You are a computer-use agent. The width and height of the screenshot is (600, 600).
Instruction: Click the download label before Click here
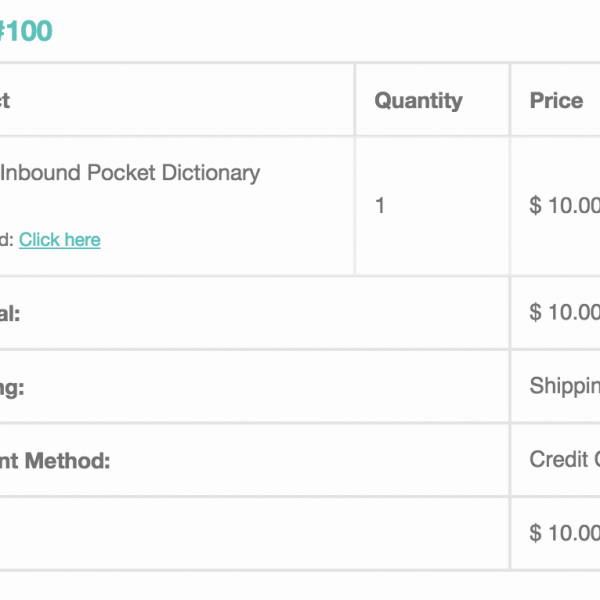coord(6,240)
